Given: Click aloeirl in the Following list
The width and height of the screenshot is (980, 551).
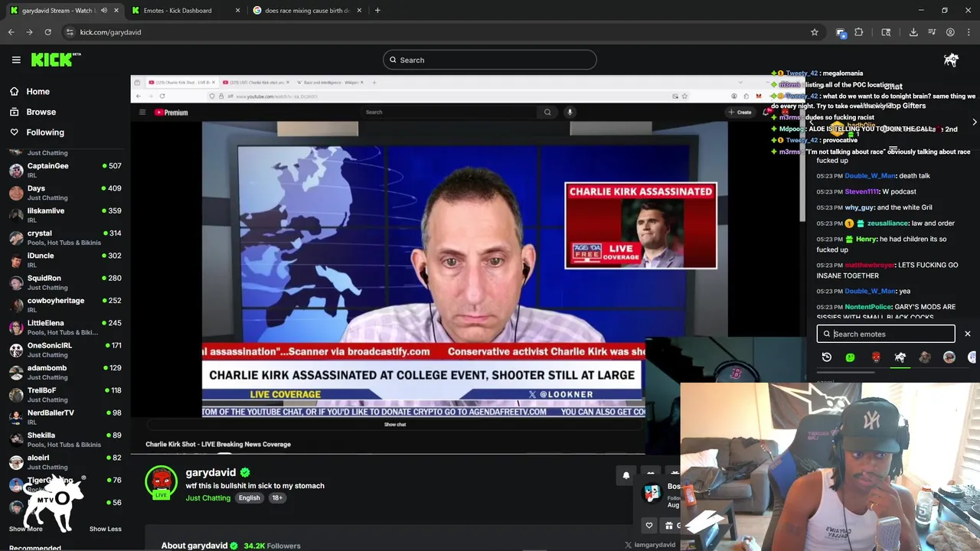Looking at the screenshot, I should coord(65,461).
